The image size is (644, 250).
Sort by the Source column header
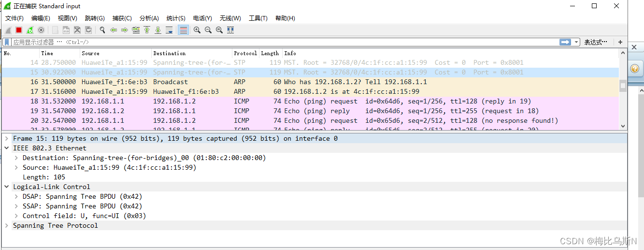pyautogui.click(x=115, y=53)
